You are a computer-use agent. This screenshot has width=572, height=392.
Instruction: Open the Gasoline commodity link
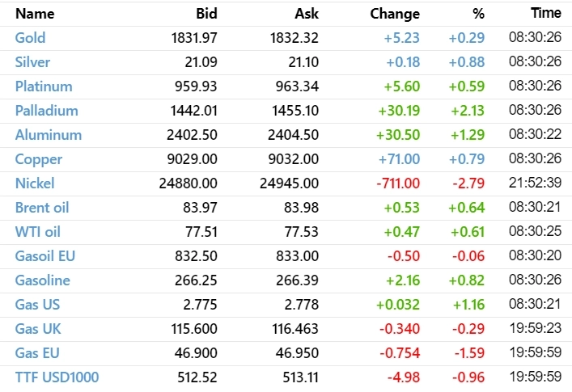pos(42,280)
